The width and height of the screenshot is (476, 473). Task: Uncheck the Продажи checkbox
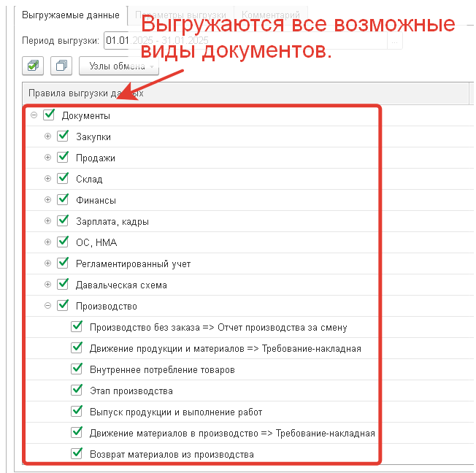point(63,157)
